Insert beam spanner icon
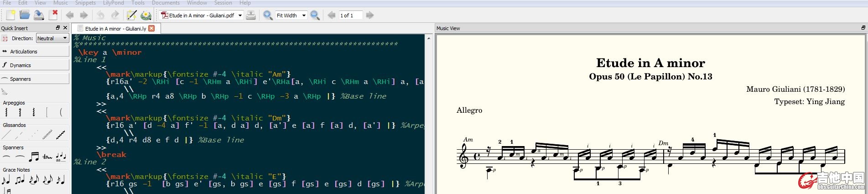 click(34, 157)
